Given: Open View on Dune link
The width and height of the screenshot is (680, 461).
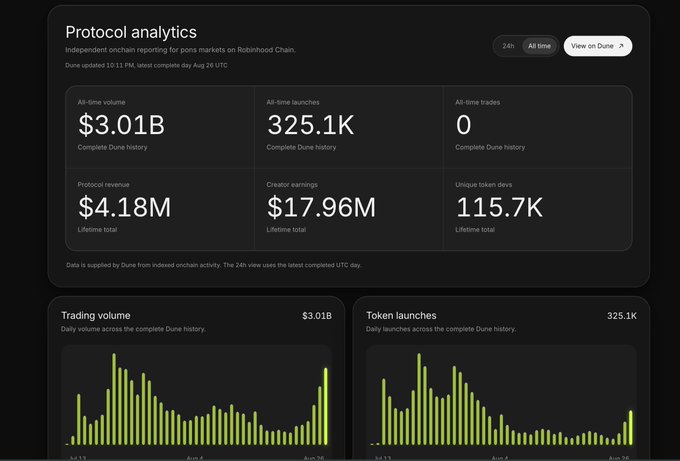Looking at the screenshot, I should tap(598, 46).
